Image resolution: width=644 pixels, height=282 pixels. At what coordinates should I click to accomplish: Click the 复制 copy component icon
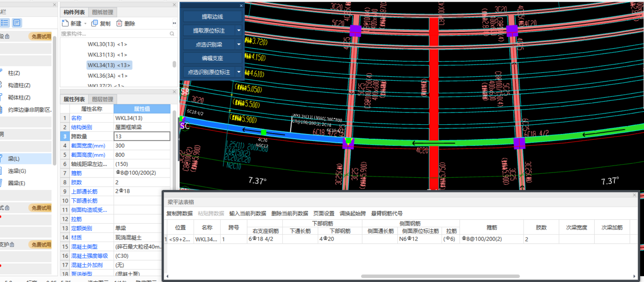coord(94,23)
